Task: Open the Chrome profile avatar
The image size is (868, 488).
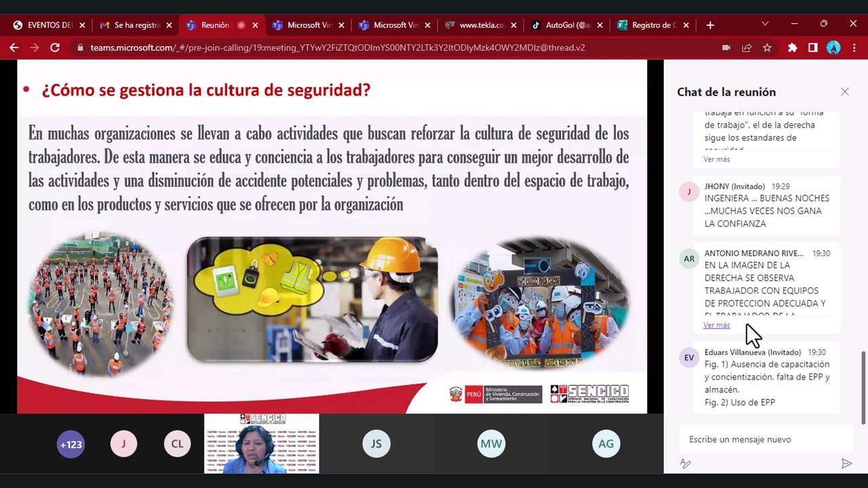Action: click(833, 47)
